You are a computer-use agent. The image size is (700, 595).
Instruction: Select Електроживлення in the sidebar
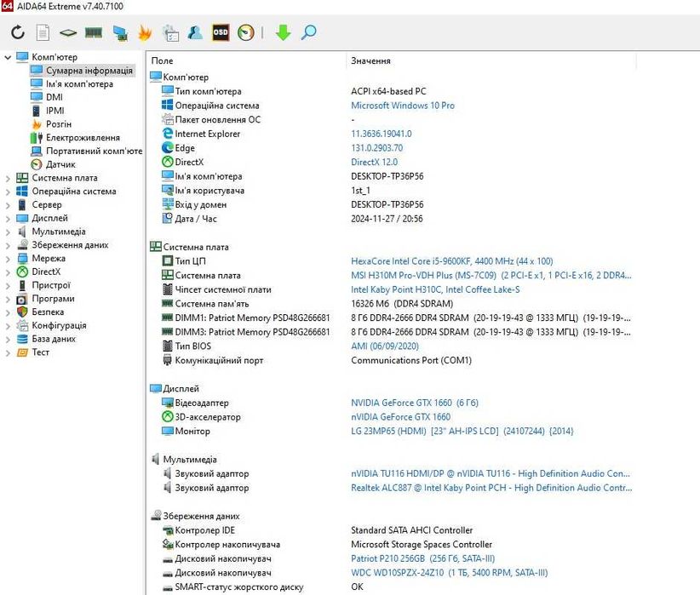[83, 138]
